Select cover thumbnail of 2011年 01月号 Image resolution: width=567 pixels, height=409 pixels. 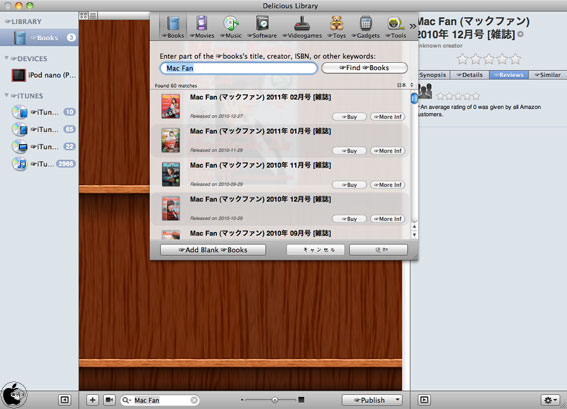[x=171, y=140]
